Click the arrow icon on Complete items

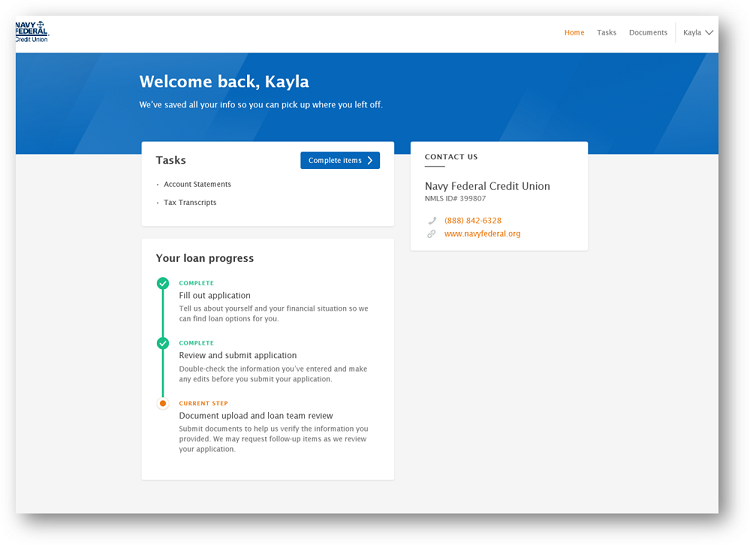(x=370, y=160)
